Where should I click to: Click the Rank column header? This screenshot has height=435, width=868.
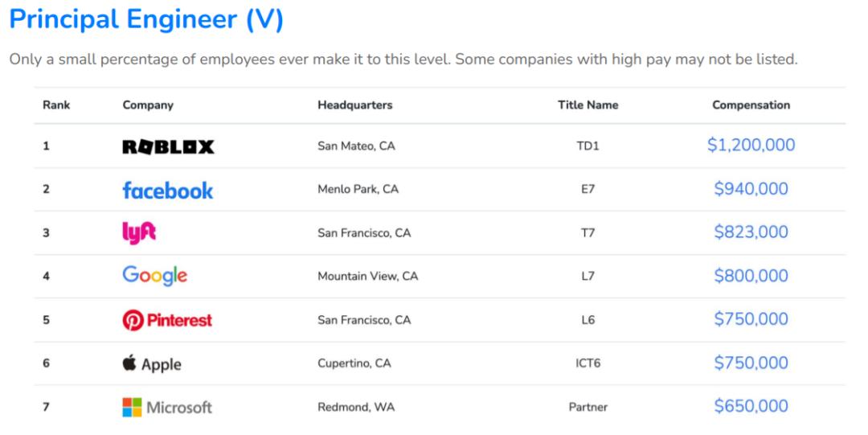(56, 105)
